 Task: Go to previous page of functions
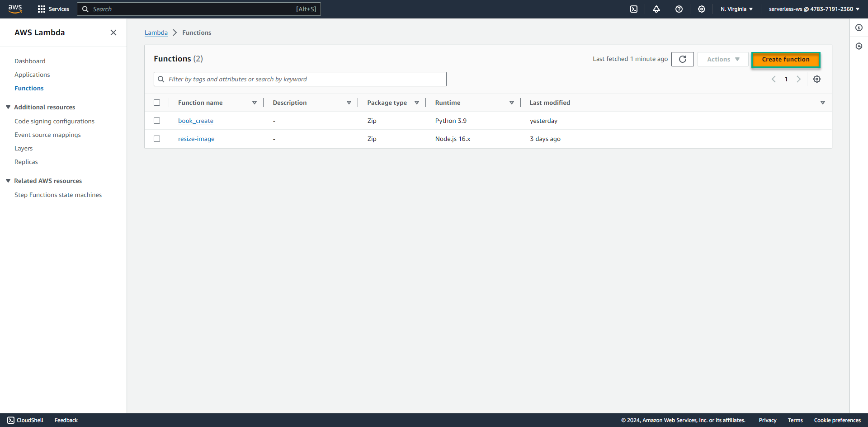(x=774, y=79)
